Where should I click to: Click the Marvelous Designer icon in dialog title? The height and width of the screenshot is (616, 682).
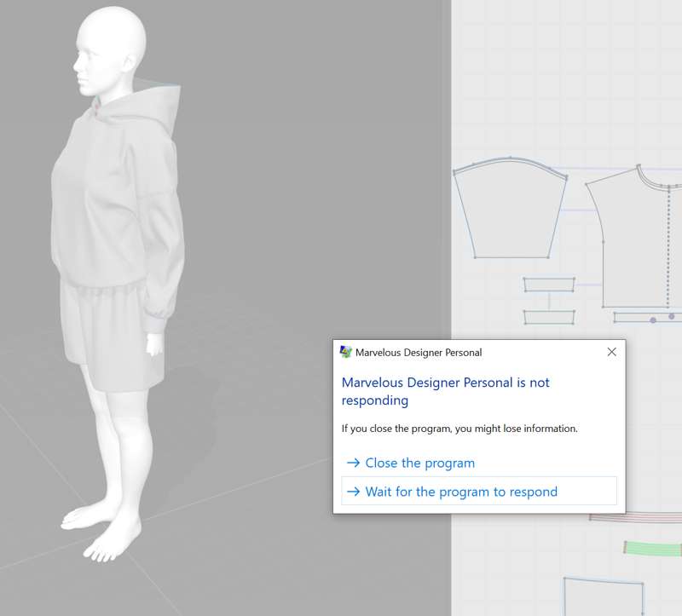[346, 352]
